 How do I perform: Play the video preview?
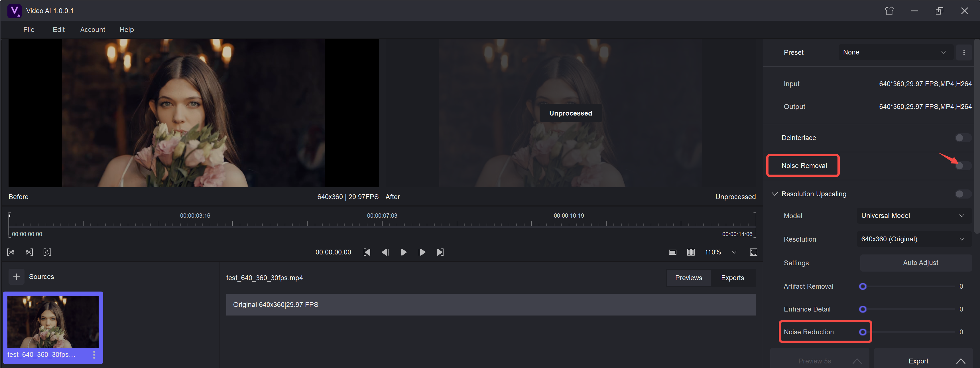pos(404,252)
